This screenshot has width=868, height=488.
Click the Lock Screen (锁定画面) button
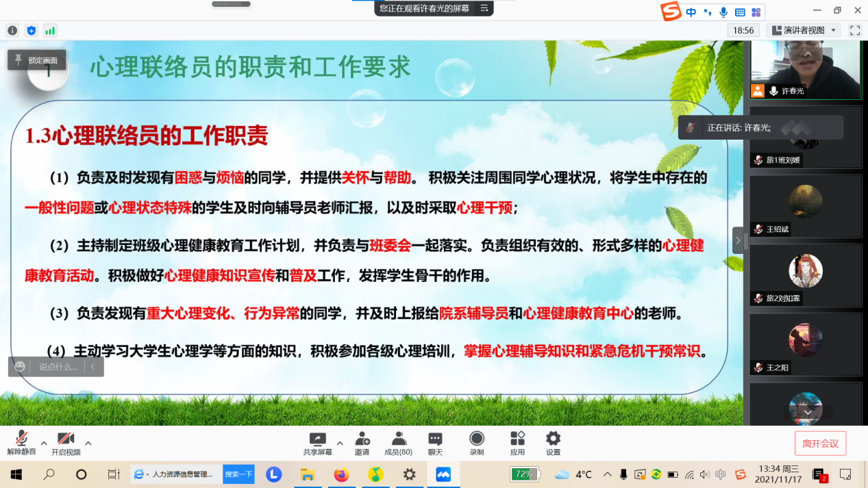[37, 60]
